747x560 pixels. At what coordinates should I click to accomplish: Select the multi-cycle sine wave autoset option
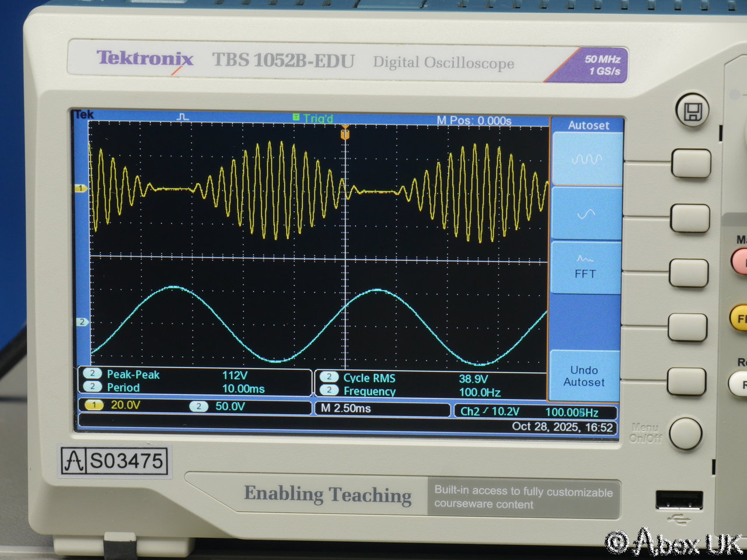pyautogui.click(x=586, y=159)
